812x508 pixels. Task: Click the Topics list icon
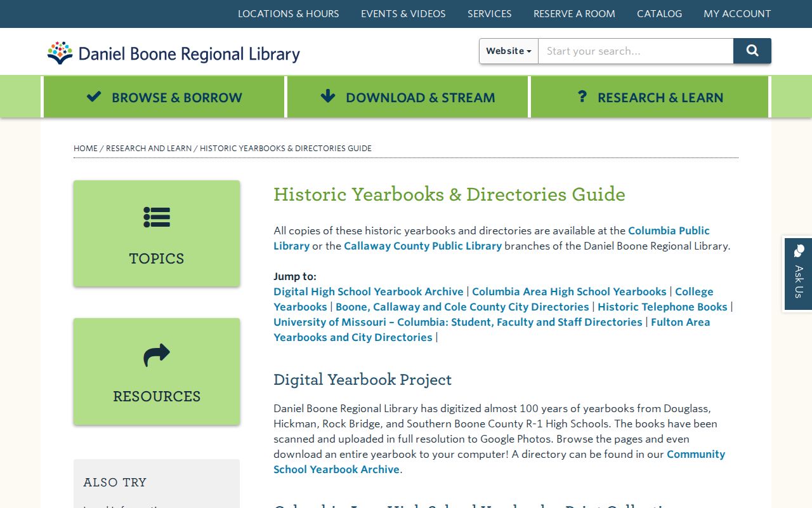157,217
